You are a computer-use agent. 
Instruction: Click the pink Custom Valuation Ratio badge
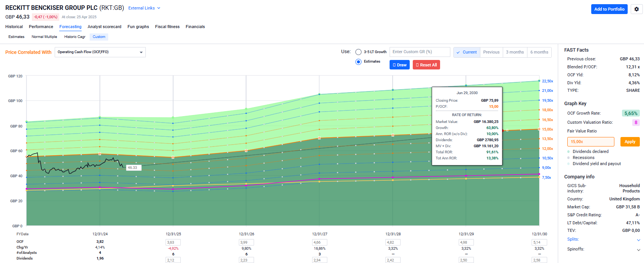point(636,122)
